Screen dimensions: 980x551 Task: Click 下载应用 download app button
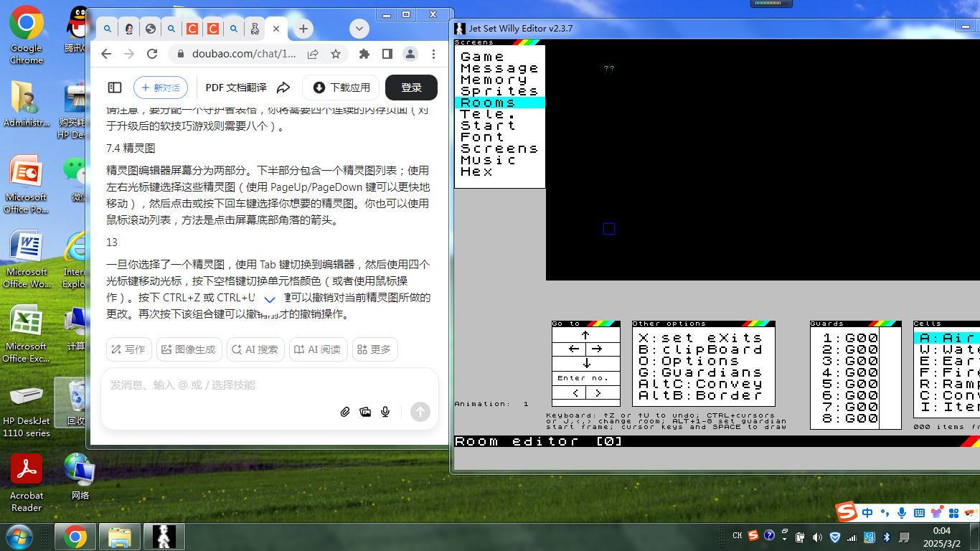pyautogui.click(x=341, y=88)
